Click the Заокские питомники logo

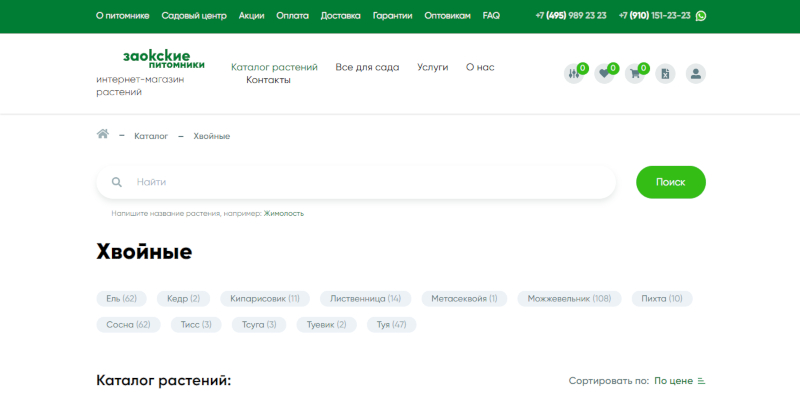(x=163, y=59)
